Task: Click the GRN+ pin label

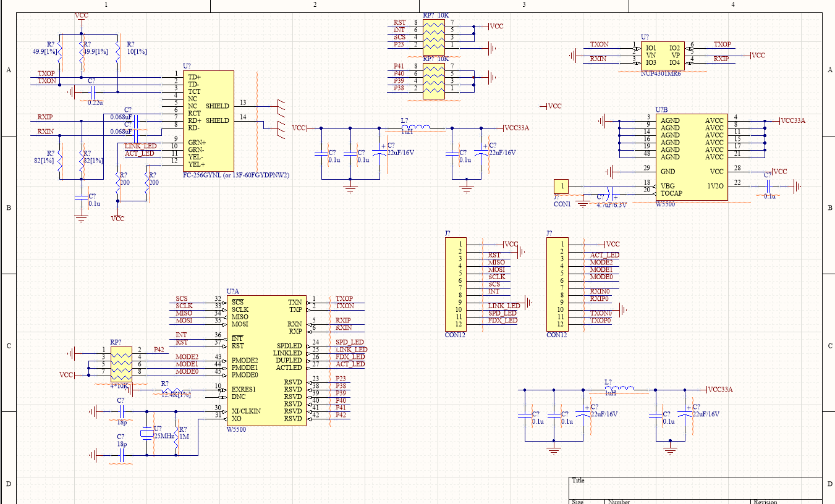Action: pos(197,143)
